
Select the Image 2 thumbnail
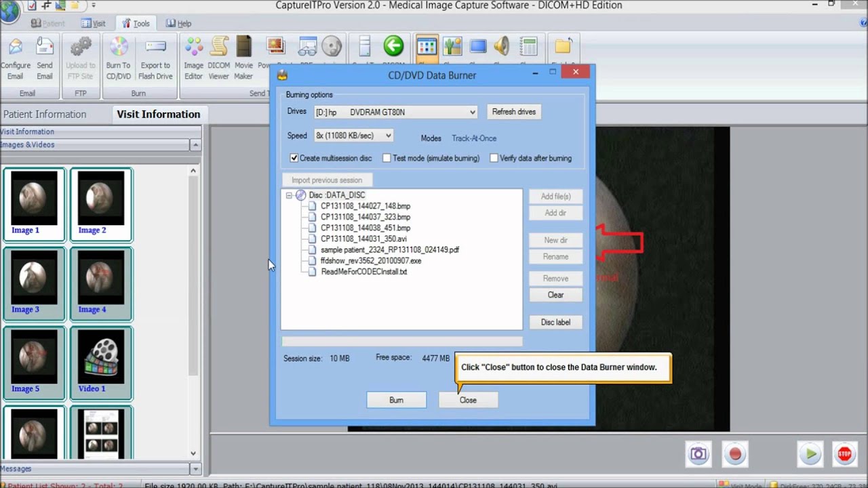click(x=101, y=203)
